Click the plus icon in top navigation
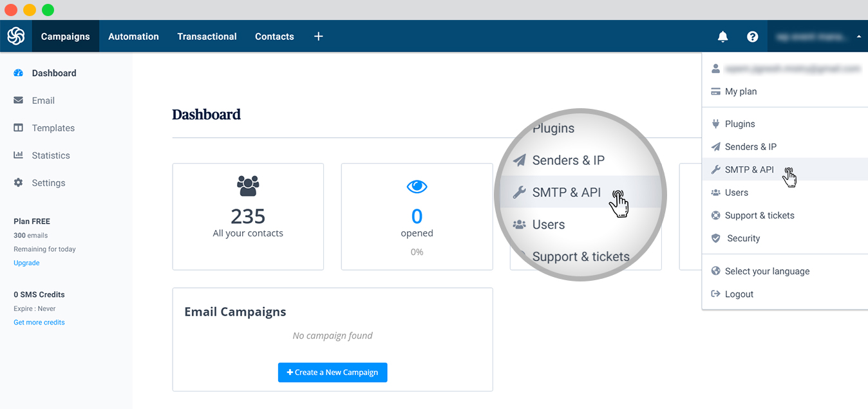 click(318, 36)
